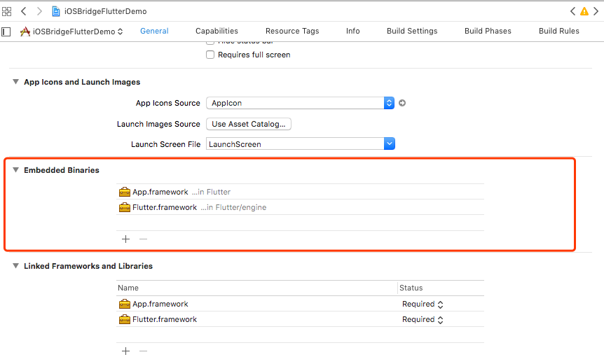The height and width of the screenshot is (364, 604).
Task: Click App.framework toolbox icon in Embedded Binaries
Action: (125, 192)
